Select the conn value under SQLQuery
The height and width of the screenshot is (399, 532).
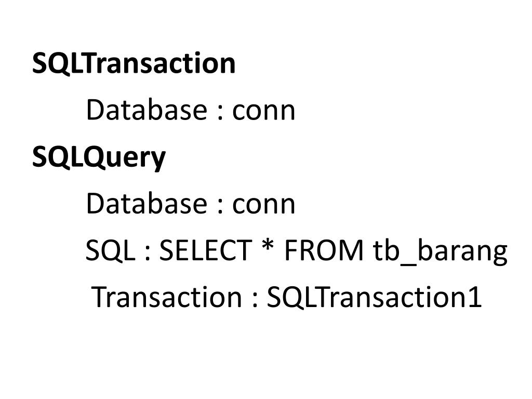pos(263,205)
